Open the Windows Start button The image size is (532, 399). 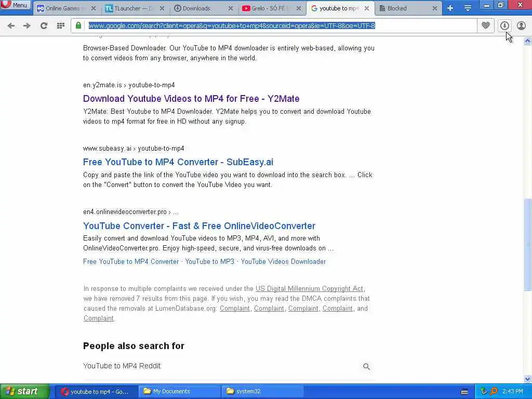tap(24, 391)
